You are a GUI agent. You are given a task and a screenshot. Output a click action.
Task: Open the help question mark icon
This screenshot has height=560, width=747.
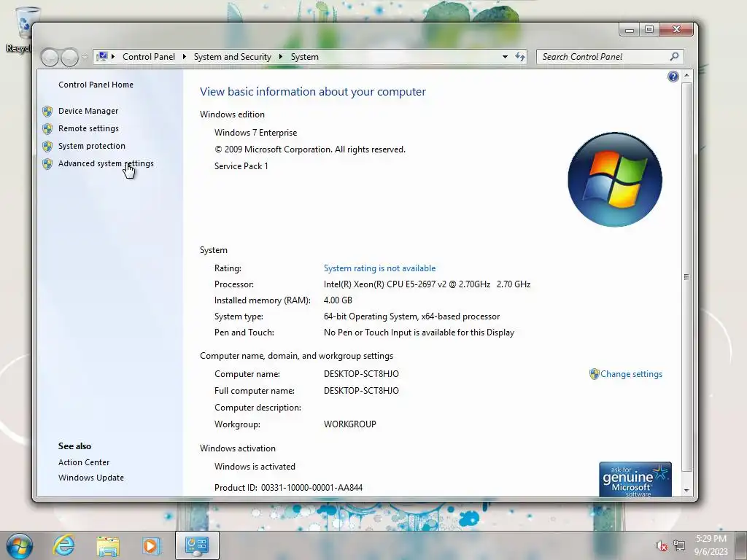click(x=673, y=77)
